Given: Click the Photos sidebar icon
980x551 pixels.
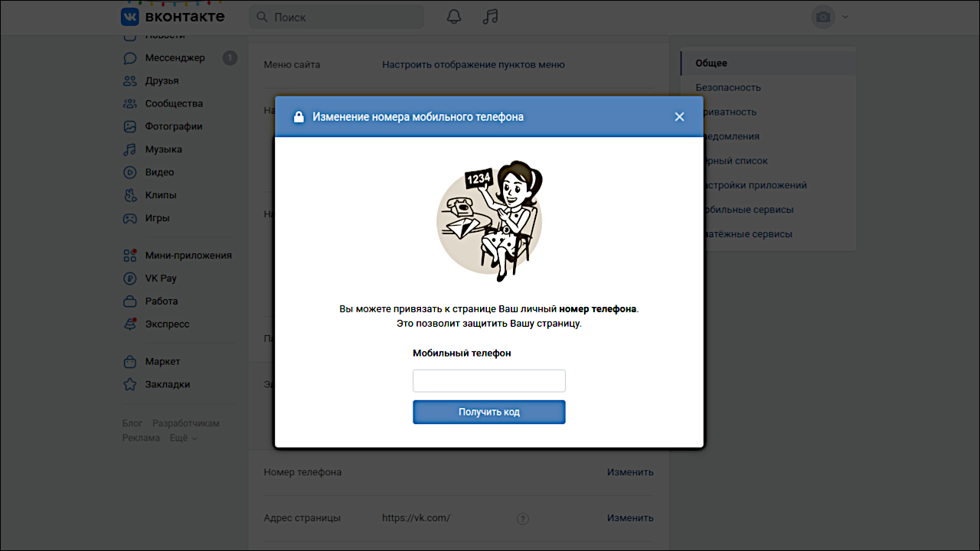Looking at the screenshot, I should (x=130, y=127).
